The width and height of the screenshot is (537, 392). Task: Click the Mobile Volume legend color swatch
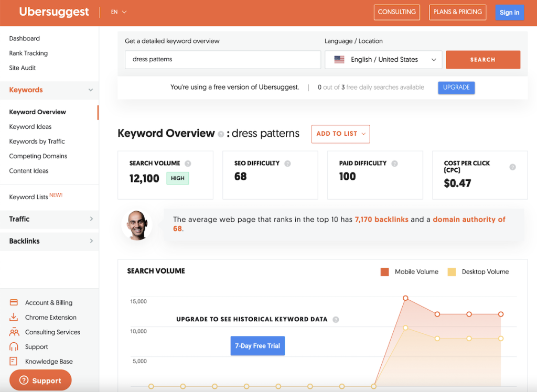[384, 272]
